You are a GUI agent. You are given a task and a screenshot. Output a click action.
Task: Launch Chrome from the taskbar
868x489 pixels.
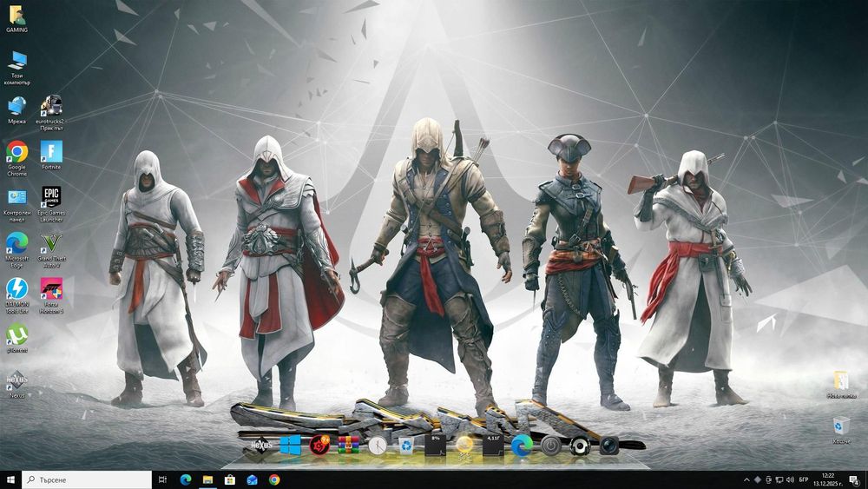coord(274,479)
